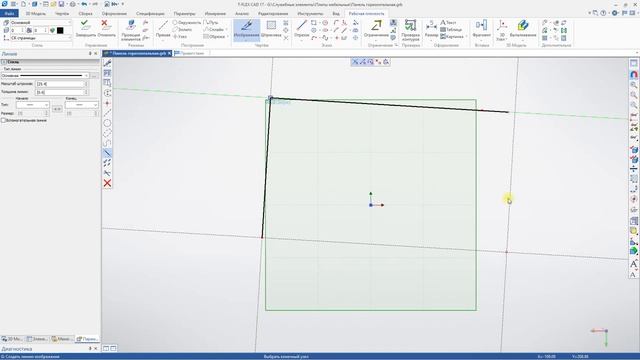Viewport: 640px width, 360px height.
Task: Click the line type ellipsis button
Action: click(x=94, y=76)
